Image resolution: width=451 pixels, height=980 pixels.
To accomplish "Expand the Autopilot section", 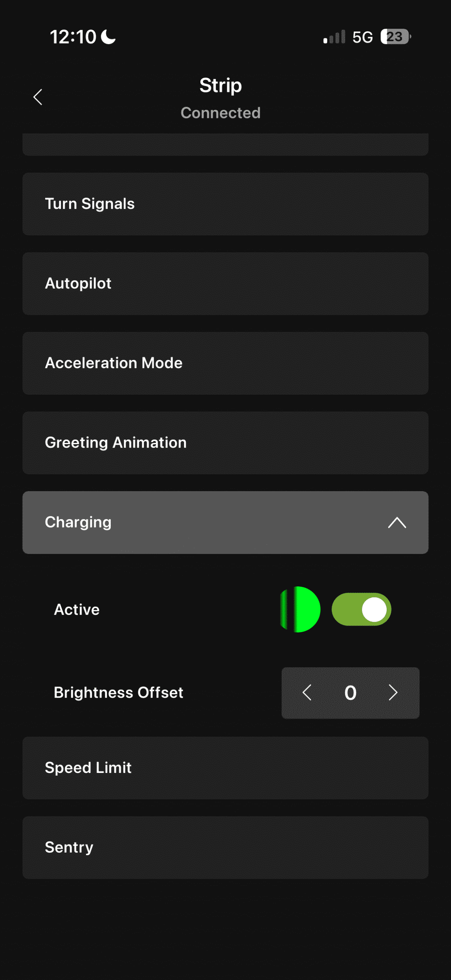I will coord(225,284).
